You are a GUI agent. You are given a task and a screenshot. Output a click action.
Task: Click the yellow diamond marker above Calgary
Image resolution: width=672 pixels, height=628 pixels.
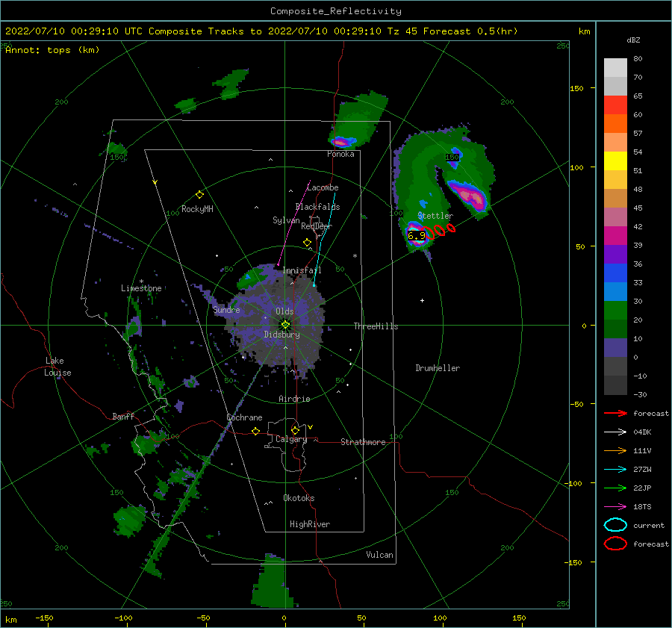pos(295,430)
